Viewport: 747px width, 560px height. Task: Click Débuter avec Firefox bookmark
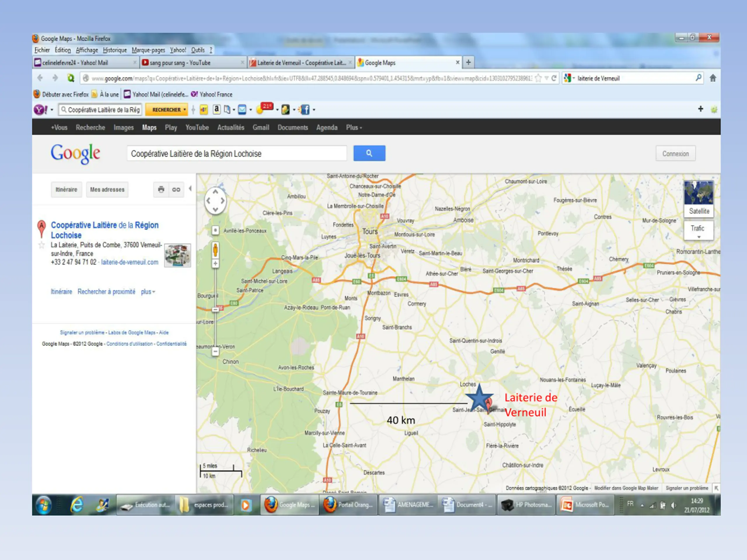62,94
